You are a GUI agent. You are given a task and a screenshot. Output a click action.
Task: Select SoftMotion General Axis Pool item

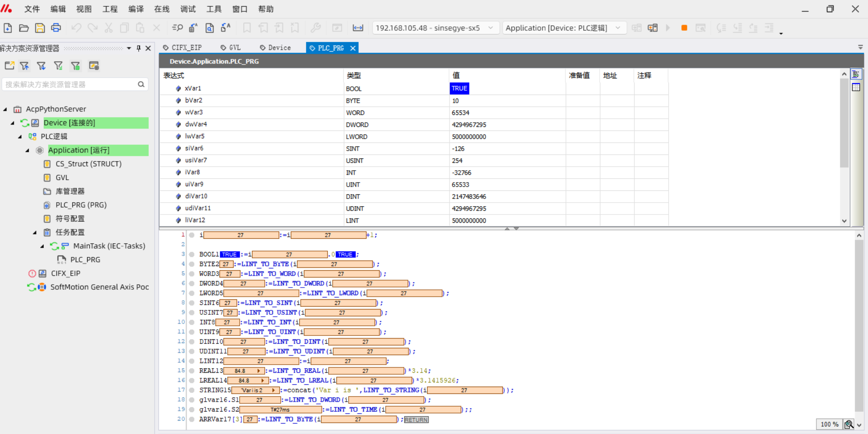(99, 287)
